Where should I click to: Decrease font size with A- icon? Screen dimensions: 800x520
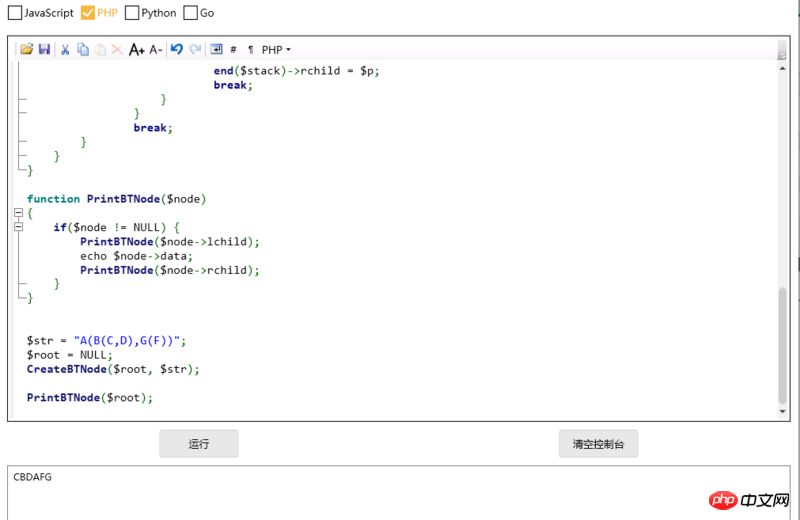point(156,49)
